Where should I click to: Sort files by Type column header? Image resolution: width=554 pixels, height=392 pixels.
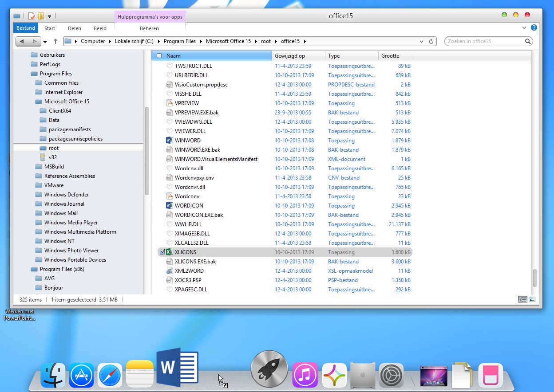pos(352,56)
